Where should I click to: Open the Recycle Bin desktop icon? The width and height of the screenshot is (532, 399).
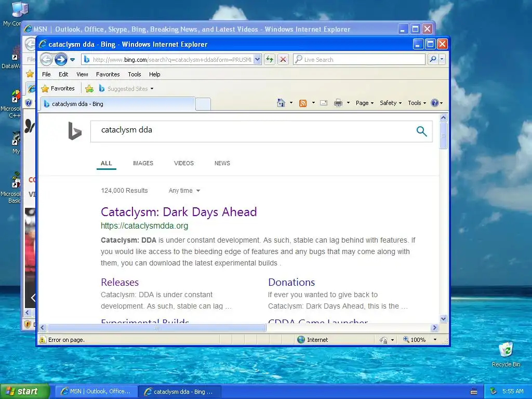point(506,354)
